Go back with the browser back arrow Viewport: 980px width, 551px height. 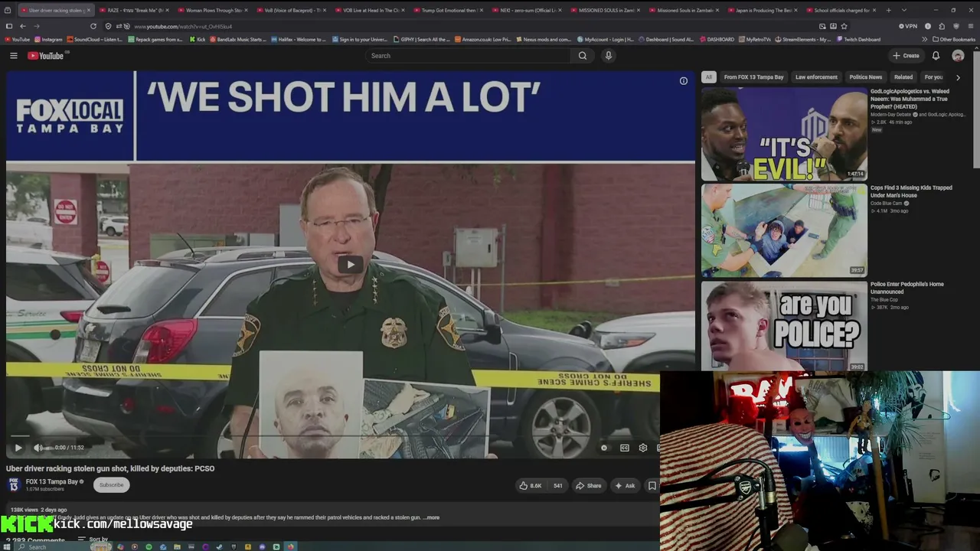[23, 26]
